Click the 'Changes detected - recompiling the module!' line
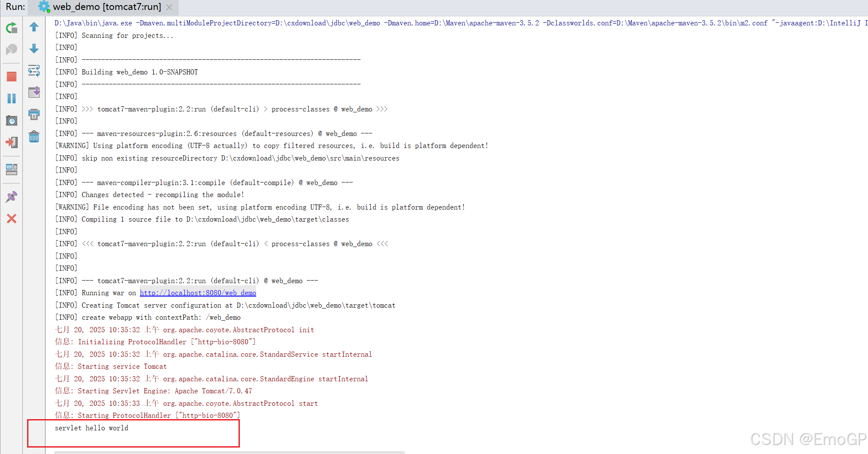Screen dimensions: 868x454 pos(149,195)
